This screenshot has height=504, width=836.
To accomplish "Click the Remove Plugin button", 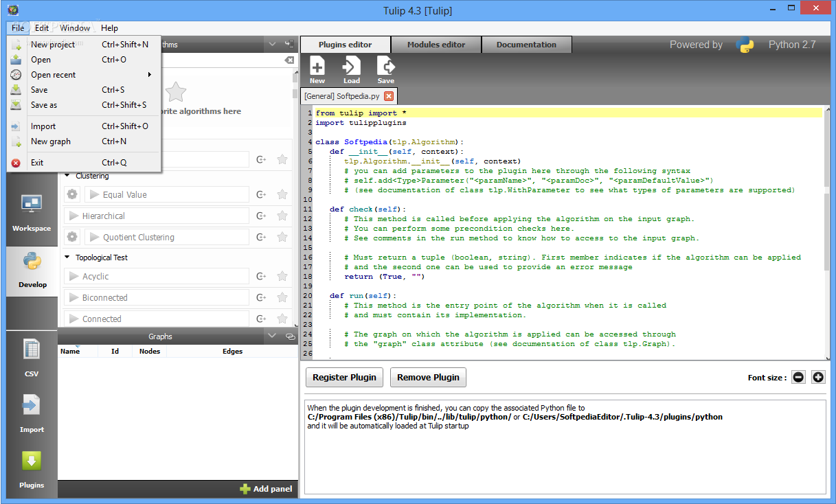I will pyautogui.click(x=428, y=377).
